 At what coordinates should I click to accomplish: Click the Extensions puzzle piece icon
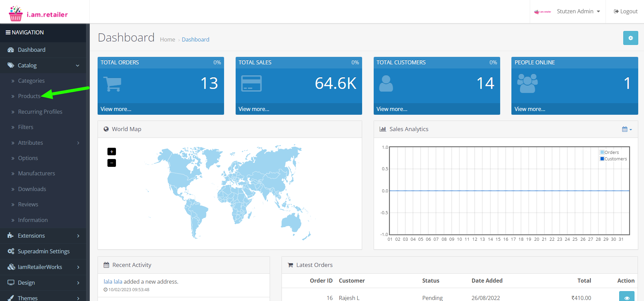point(11,236)
